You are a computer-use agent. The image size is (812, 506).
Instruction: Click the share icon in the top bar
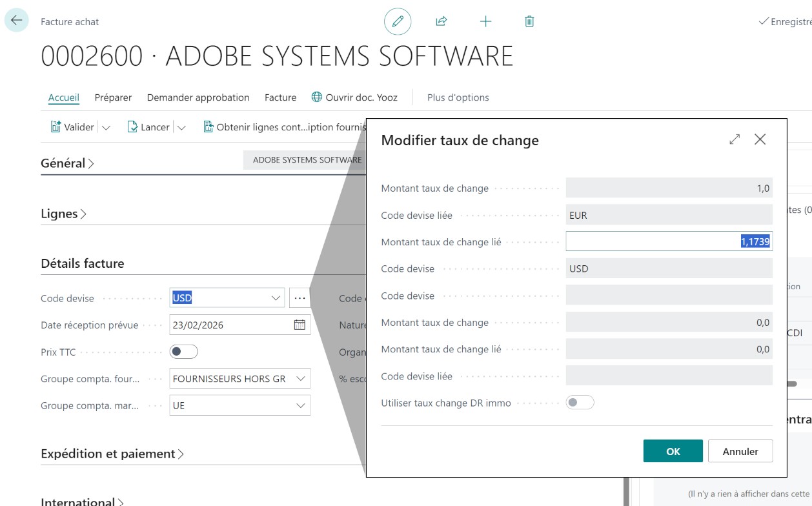pos(442,21)
